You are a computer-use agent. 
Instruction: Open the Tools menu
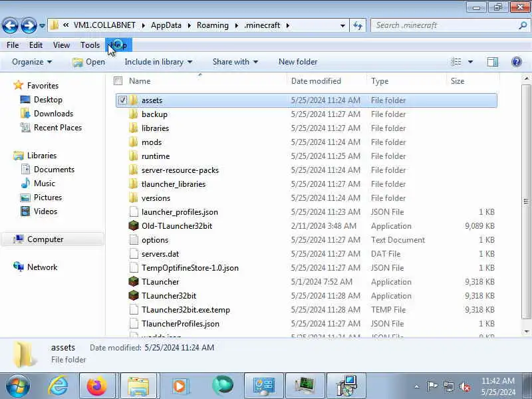pyautogui.click(x=90, y=45)
